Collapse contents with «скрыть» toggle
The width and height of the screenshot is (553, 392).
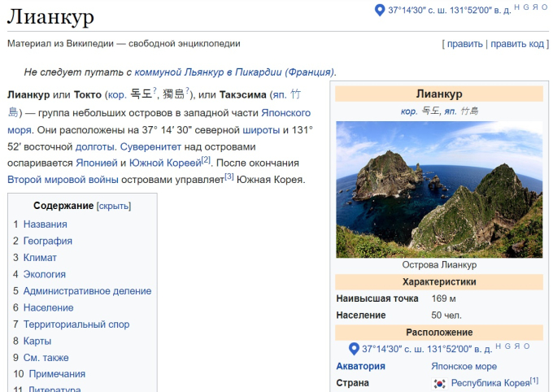click(114, 206)
